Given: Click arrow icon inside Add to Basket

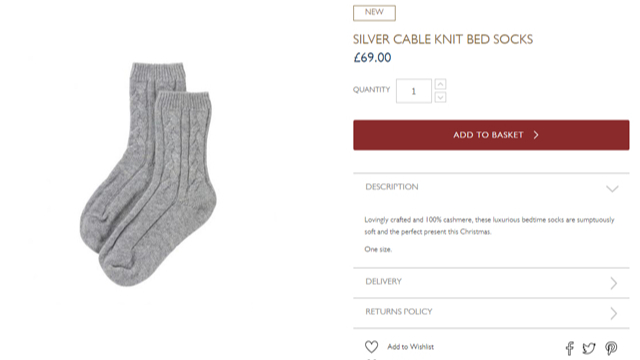Looking at the screenshot, I should tap(536, 135).
